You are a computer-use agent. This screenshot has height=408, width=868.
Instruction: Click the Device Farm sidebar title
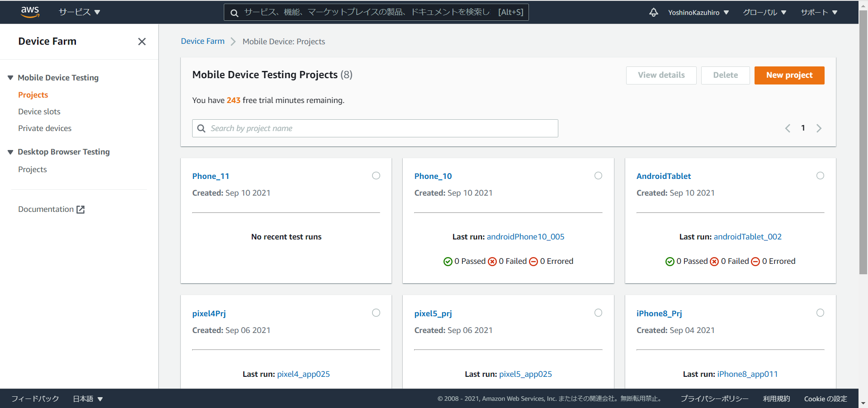click(47, 42)
